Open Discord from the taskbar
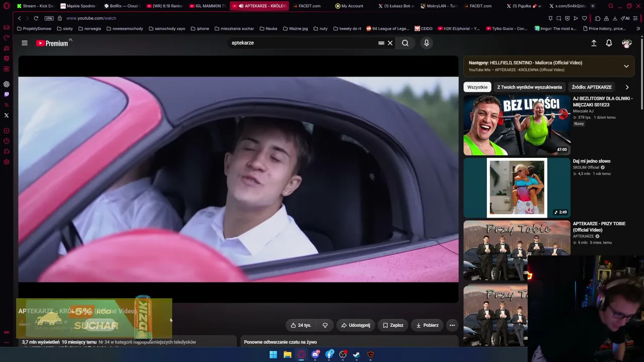This screenshot has width=644, height=362. tap(315, 355)
